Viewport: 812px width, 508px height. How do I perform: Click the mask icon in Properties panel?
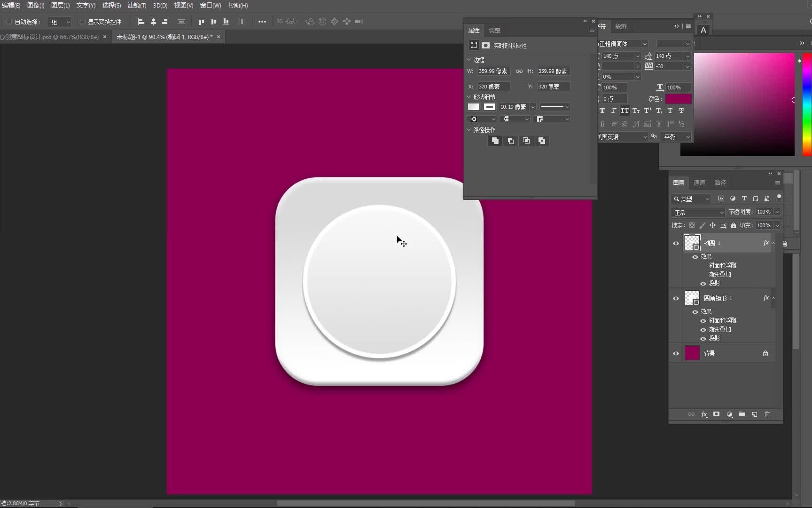485,45
